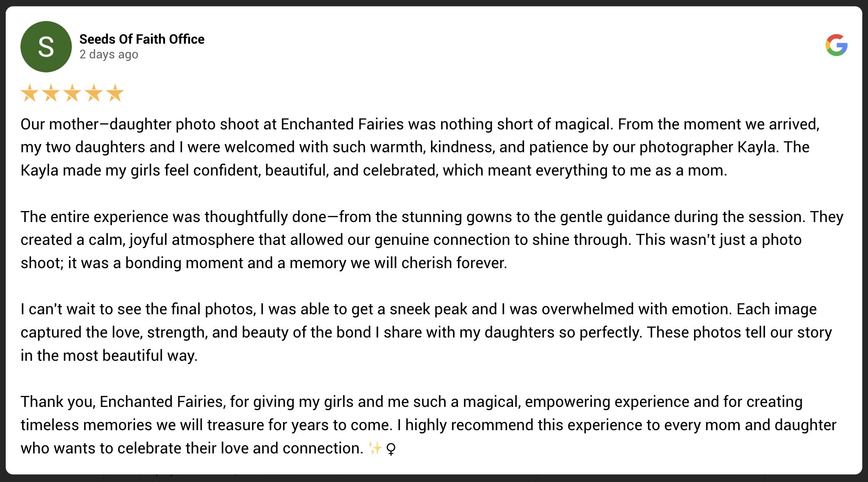Click the fourth rating star
The height and width of the screenshot is (482, 868).
94,93
